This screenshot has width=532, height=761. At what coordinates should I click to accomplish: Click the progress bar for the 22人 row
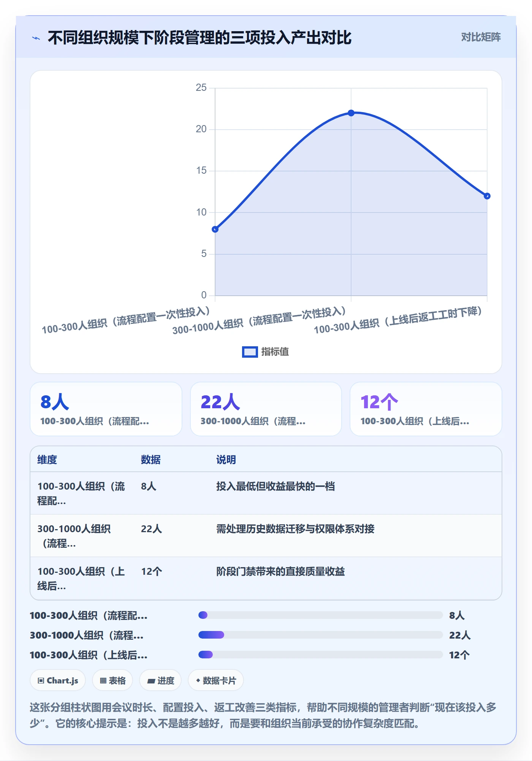click(321, 635)
